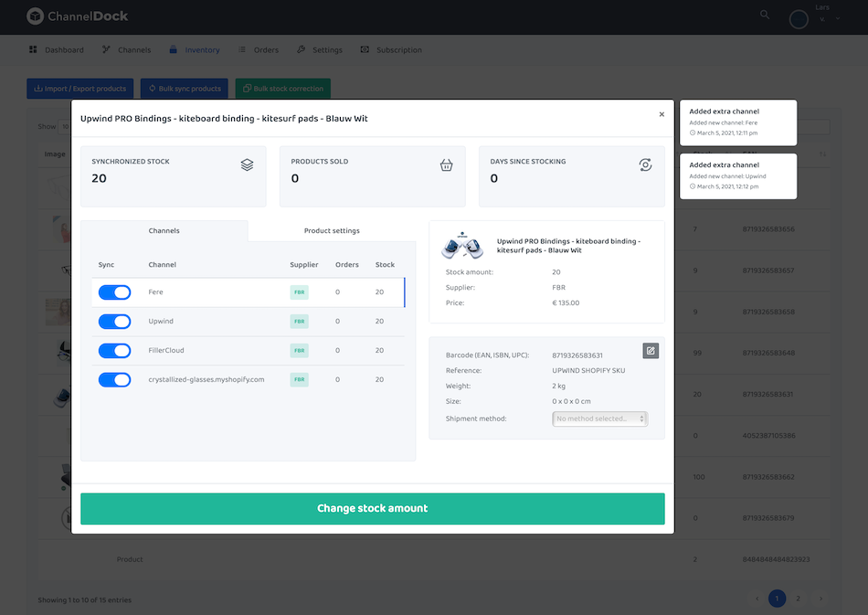This screenshot has width=868, height=615.
Task: Click the previous page arrow
Action: coord(757,599)
